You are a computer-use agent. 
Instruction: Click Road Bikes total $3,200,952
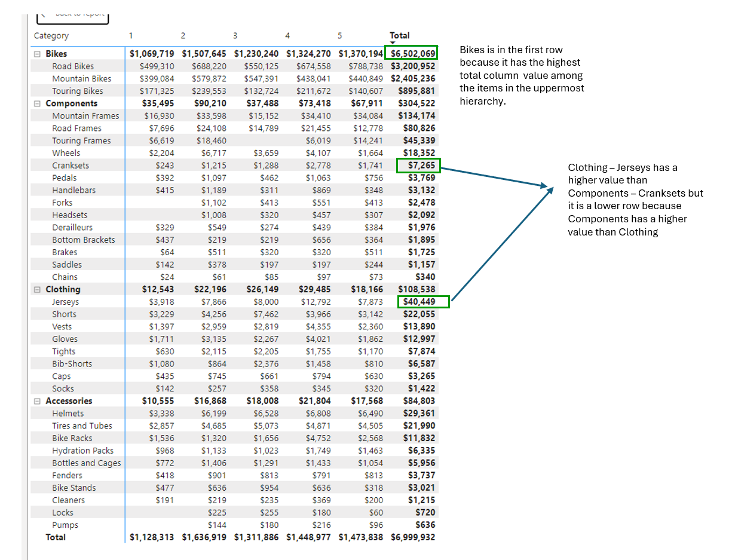(413, 66)
